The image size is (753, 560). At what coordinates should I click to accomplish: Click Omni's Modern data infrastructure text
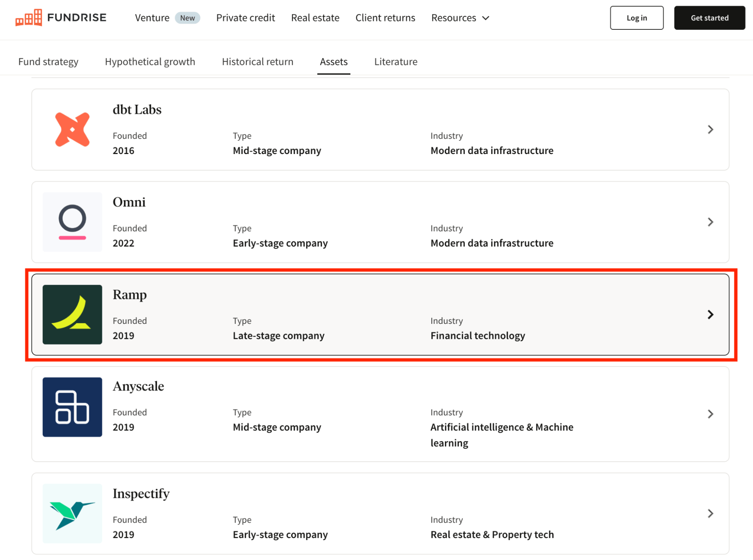click(x=492, y=243)
